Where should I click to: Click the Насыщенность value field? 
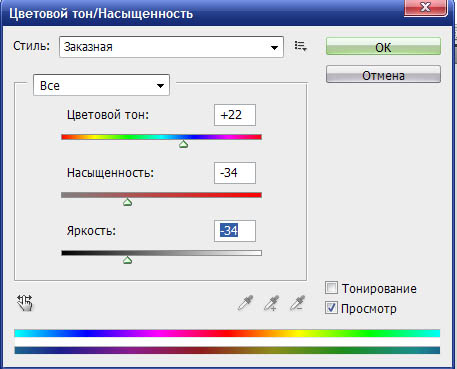coord(235,173)
